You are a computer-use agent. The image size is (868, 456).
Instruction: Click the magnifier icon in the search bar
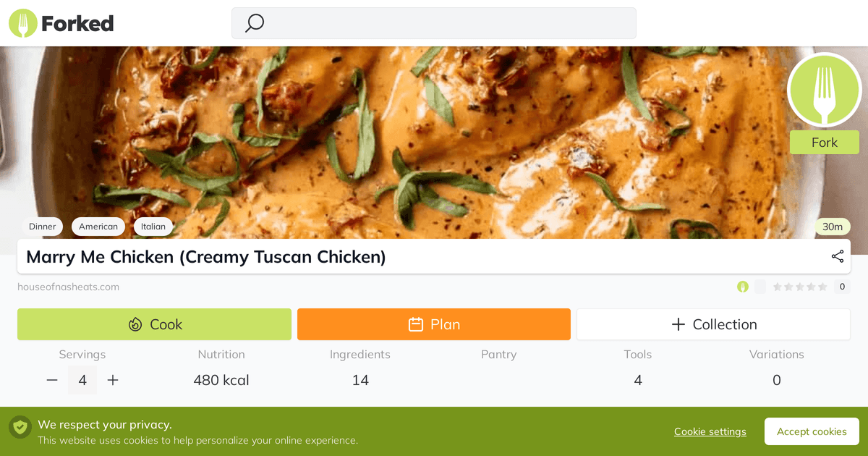[x=253, y=23]
